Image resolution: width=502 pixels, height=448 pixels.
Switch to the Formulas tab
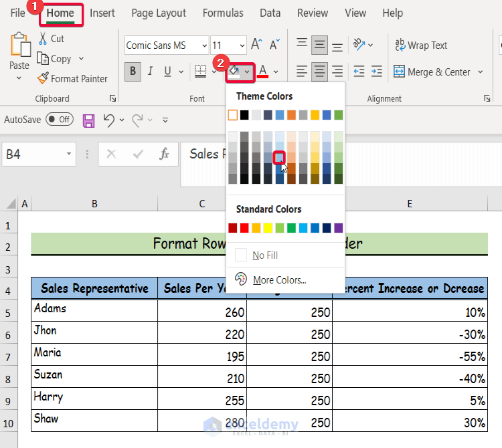tap(223, 13)
